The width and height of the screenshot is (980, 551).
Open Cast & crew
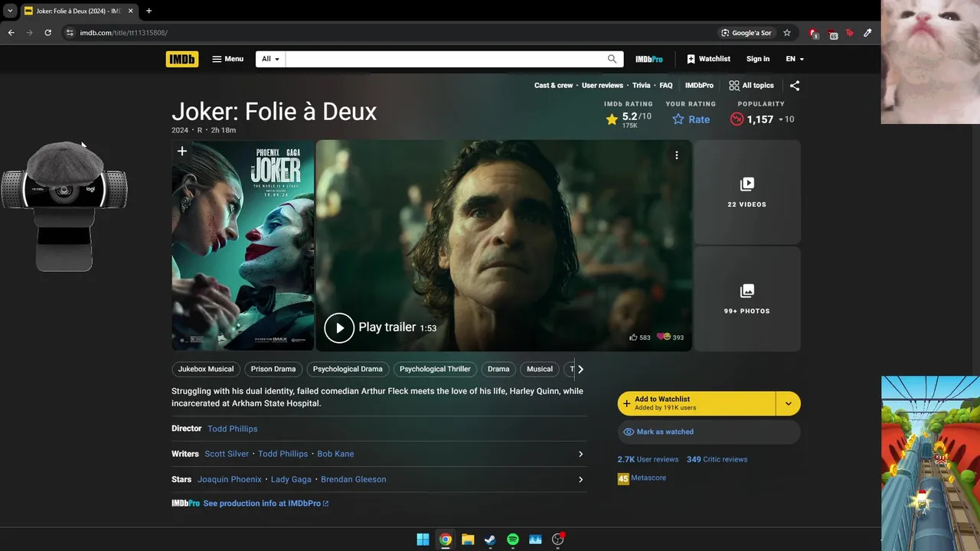click(554, 86)
